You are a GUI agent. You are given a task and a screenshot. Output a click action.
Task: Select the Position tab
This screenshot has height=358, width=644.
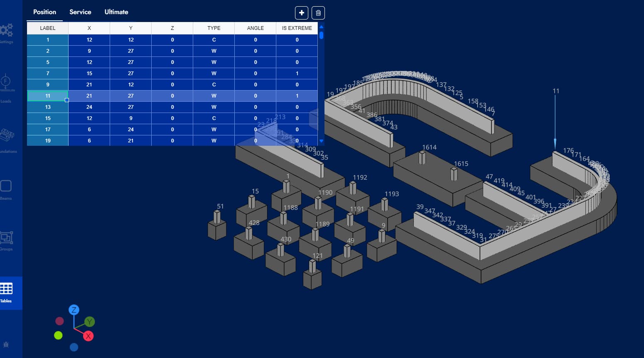click(44, 12)
